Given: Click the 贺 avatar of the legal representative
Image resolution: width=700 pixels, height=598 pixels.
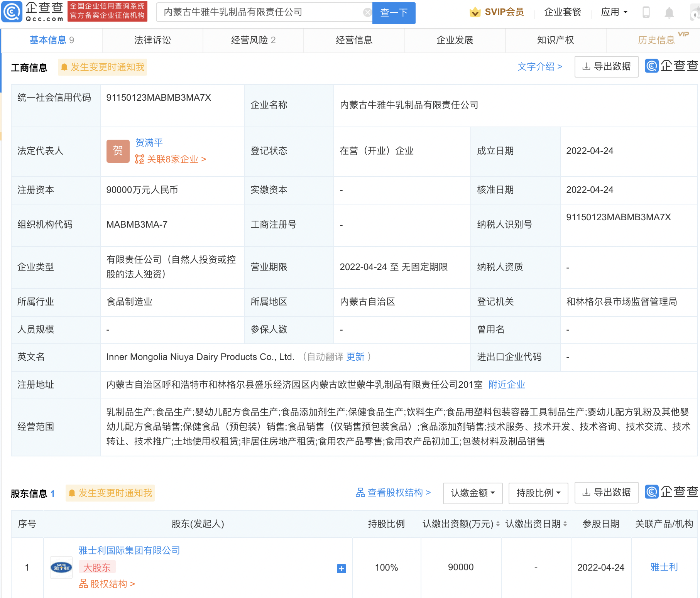Looking at the screenshot, I should 118,151.
